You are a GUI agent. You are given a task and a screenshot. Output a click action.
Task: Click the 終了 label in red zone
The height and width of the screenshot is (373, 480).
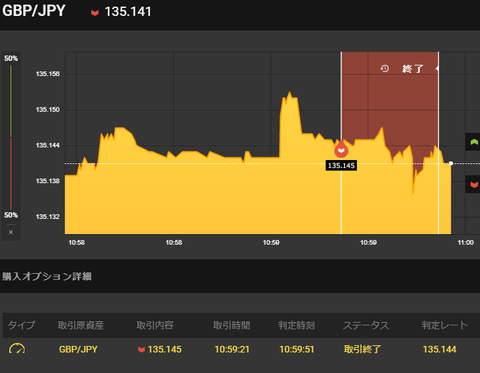pos(413,69)
